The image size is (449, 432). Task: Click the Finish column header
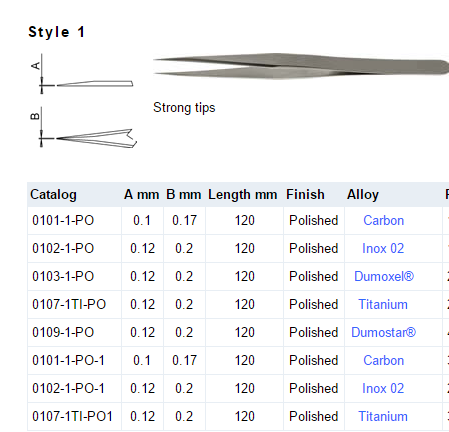click(x=305, y=195)
